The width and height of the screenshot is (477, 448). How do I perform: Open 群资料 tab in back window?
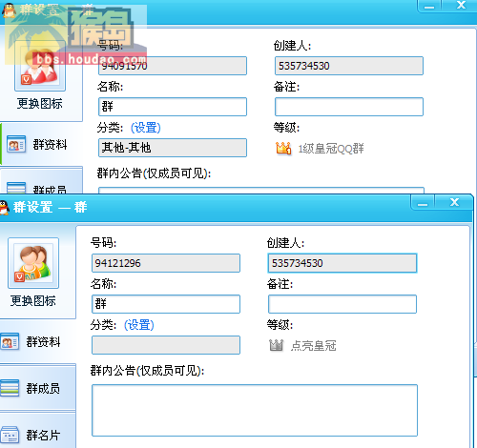pos(41,145)
